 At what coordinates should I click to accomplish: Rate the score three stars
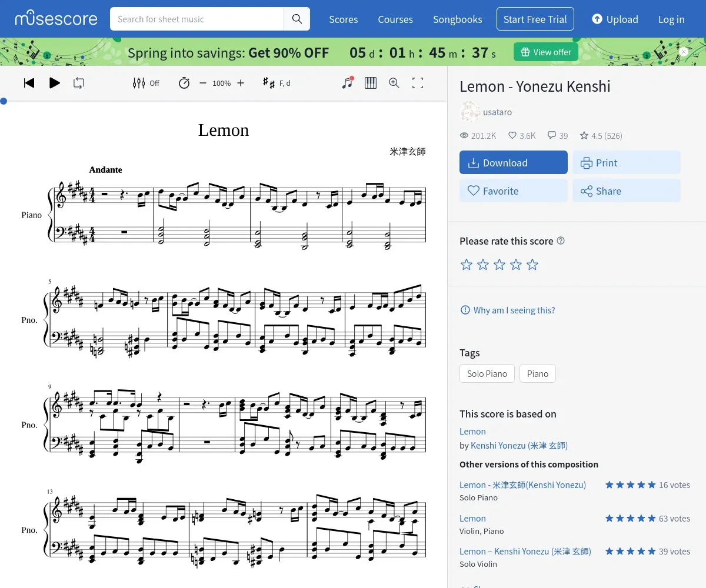pos(499,265)
